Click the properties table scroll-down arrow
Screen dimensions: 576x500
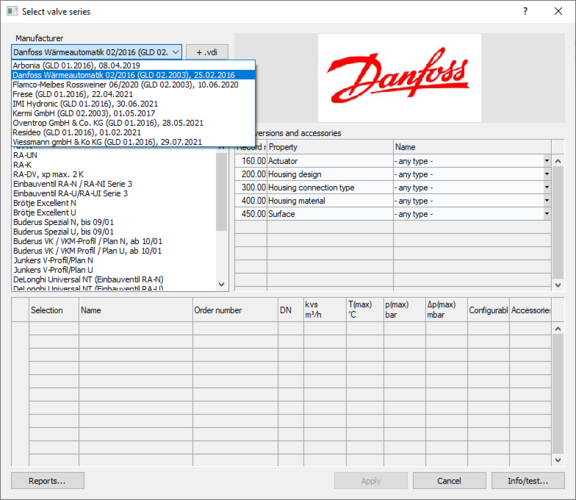pyautogui.click(x=558, y=285)
